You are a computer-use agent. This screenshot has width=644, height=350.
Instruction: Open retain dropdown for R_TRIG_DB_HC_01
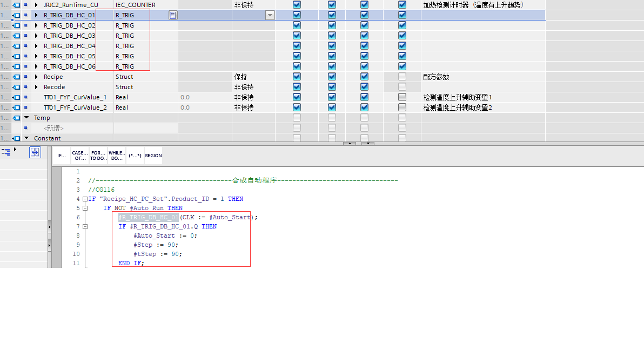coord(270,16)
